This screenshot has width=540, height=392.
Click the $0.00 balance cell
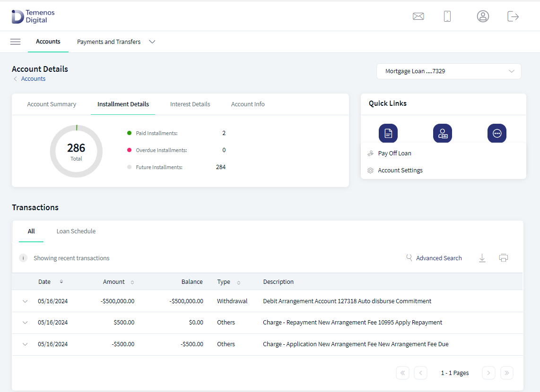[196, 323]
